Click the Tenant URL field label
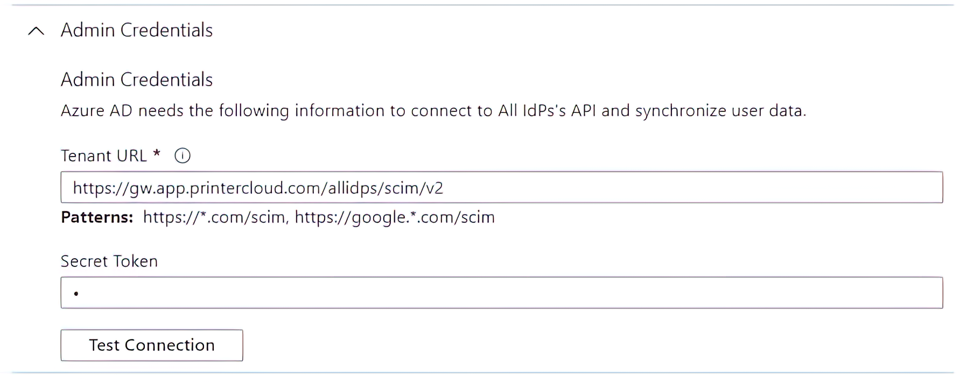The height and width of the screenshot is (382, 980). pos(104,156)
